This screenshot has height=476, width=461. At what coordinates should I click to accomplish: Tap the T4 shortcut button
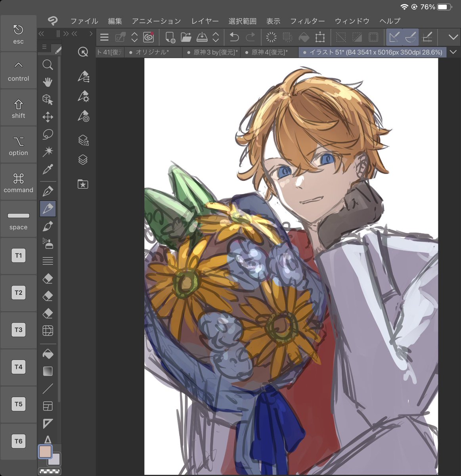tap(19, 367)
